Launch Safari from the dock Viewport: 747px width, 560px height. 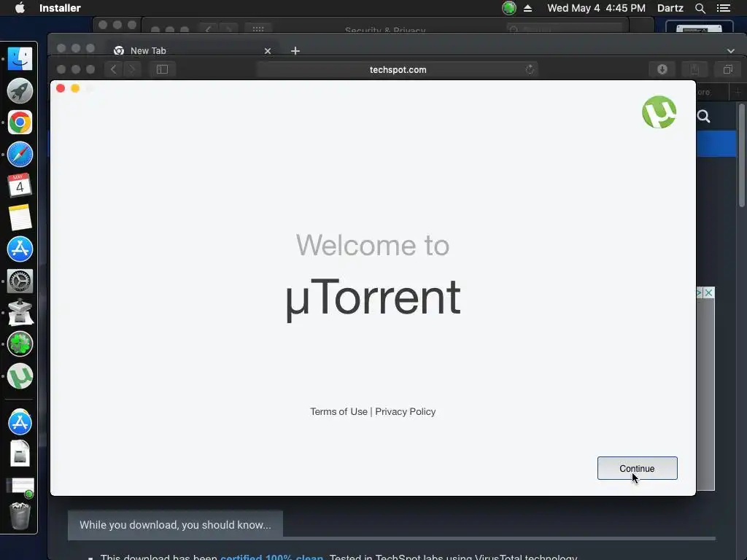(20, 155)
